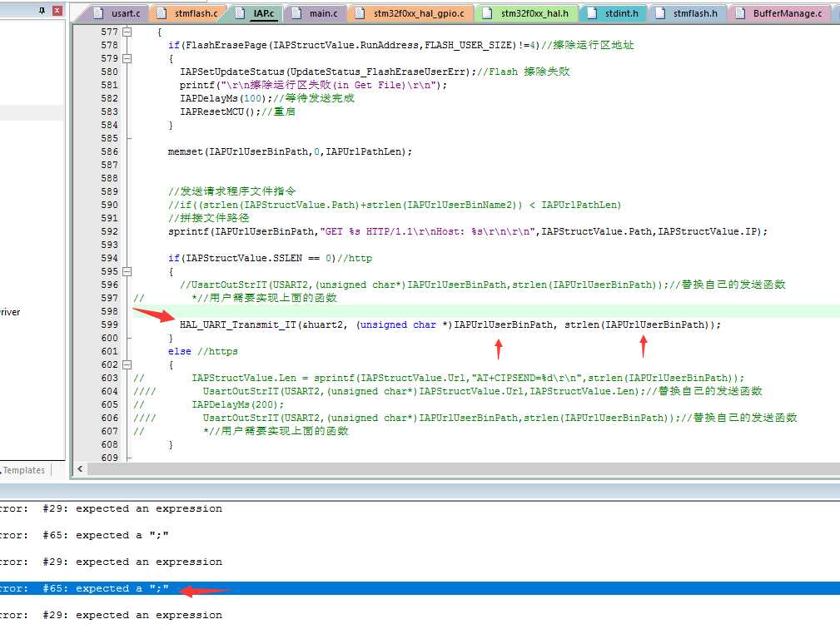The height and width of the screenshot is (629, 840).
Task: Collapse the code block at line 577
Action: [127, 32]
